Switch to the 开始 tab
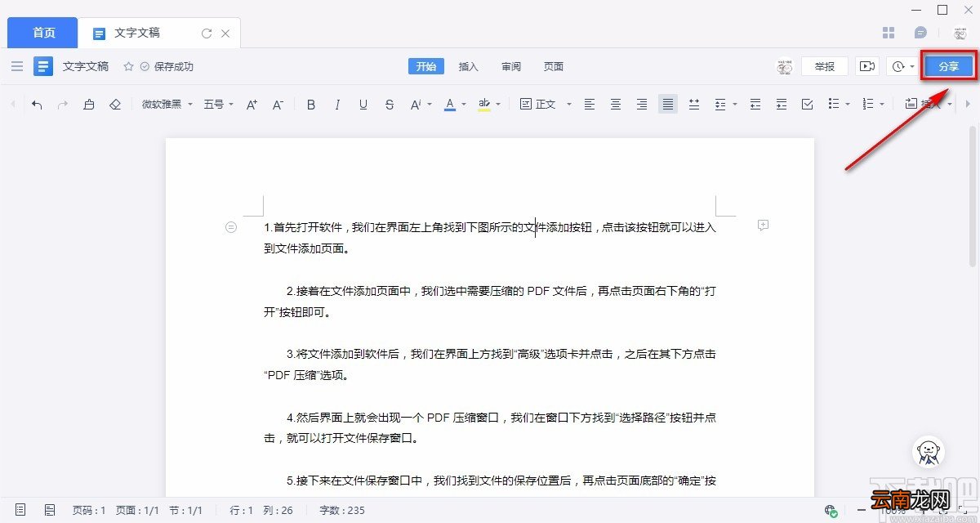Viewport: 980px width, 523px height. pos(426,67)
